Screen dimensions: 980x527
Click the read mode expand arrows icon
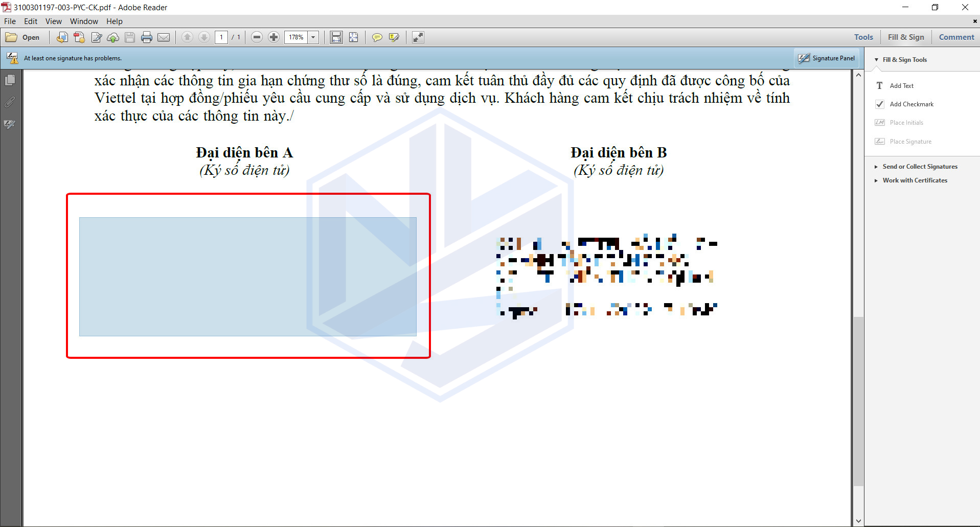point(418,37)
